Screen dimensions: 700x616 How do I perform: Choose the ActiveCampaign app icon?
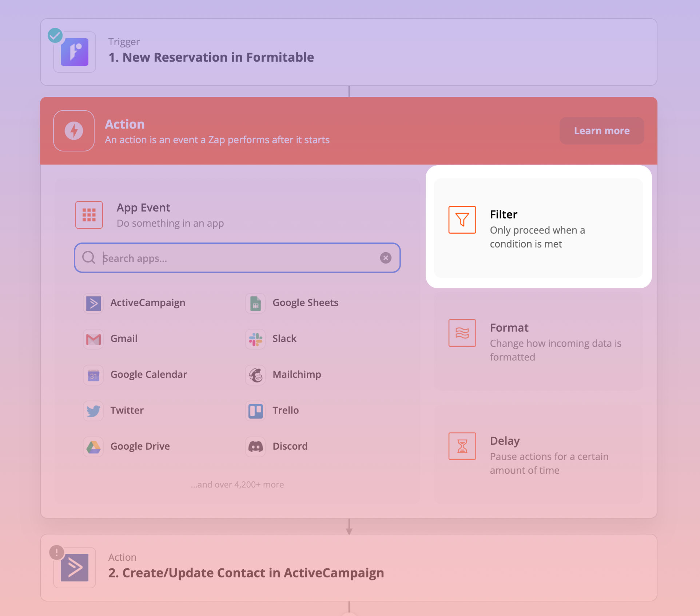pyautogui.click(x=93, y=303)
